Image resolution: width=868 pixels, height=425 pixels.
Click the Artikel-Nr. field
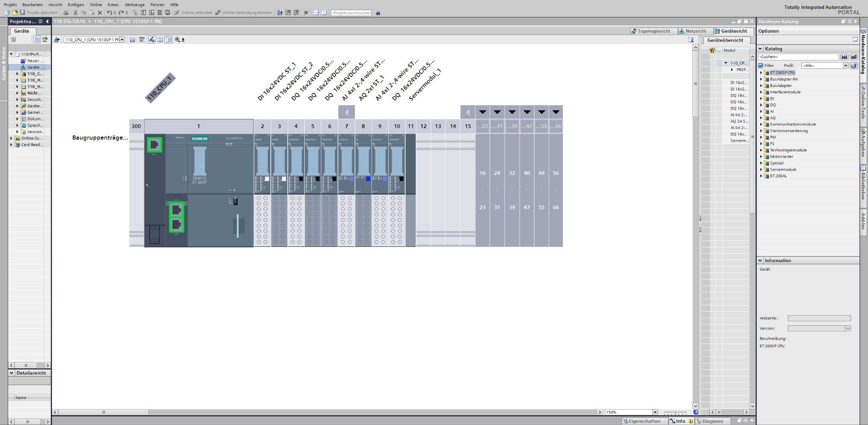tap(819, 318)
